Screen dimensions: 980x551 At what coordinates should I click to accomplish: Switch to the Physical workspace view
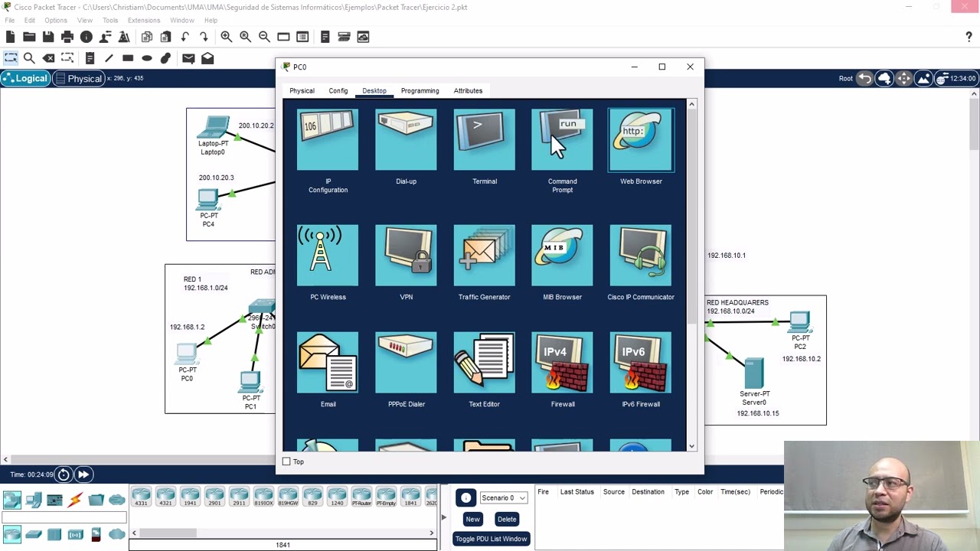coord(78,78)
